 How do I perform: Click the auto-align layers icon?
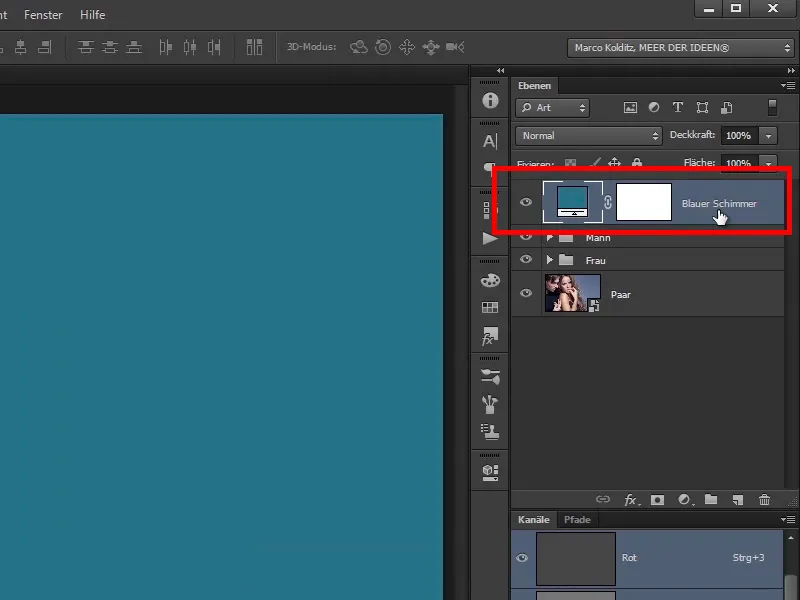coord(254,47)
